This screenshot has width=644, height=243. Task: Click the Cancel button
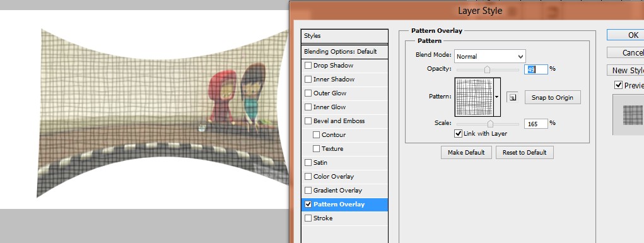[626, 52]
